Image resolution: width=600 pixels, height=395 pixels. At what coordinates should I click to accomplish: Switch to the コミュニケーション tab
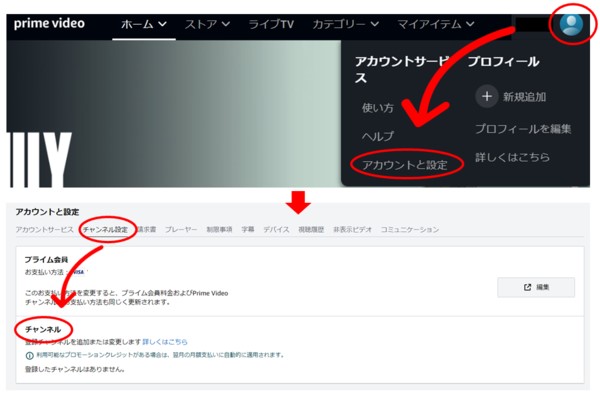coord(409,229)
